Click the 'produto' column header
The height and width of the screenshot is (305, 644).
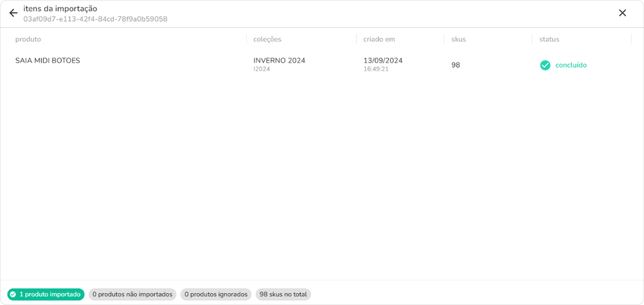(28, 39)
